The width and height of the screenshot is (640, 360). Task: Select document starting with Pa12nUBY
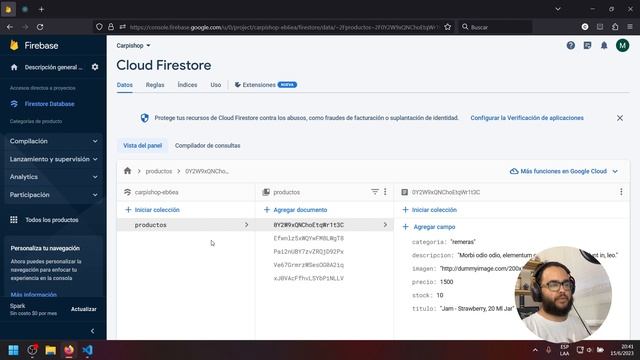click(x=309, y=252)
